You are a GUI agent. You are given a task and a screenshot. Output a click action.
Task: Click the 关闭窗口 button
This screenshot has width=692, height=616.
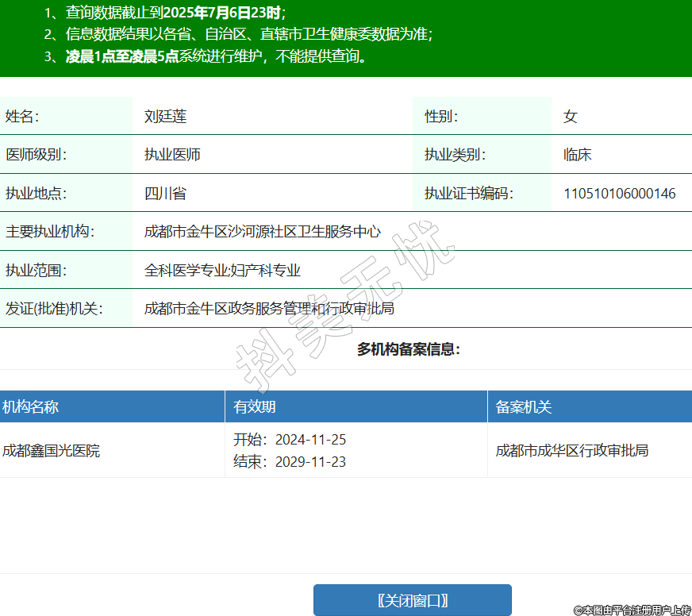[x=412, y=600]
